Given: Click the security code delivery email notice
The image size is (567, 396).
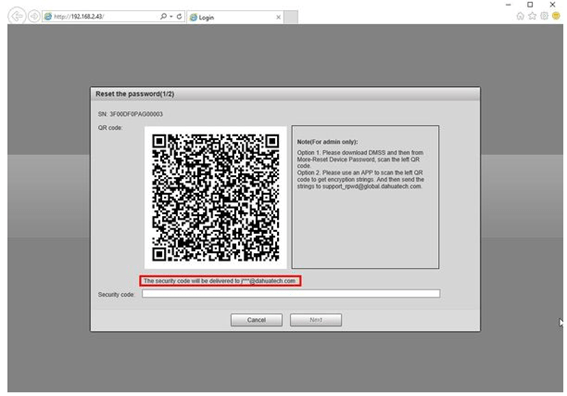Looking at the screenshot, I should tap(220, 281).
